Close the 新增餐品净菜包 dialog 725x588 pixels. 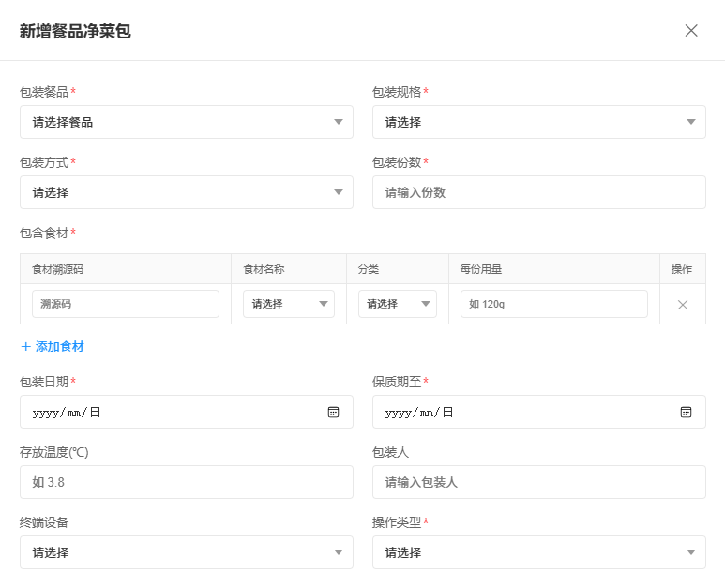[x=691, y=31]
